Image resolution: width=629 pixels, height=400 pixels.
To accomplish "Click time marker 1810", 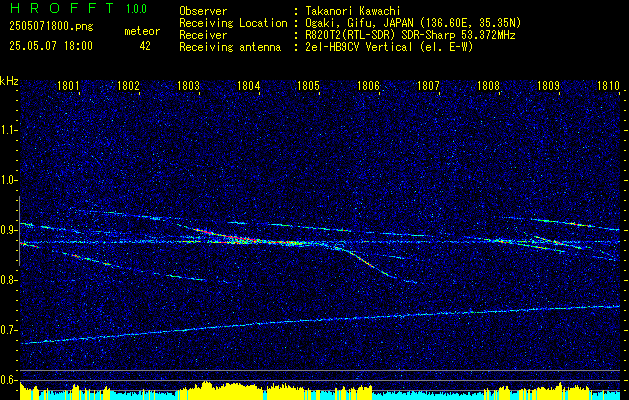I will 608,86.
